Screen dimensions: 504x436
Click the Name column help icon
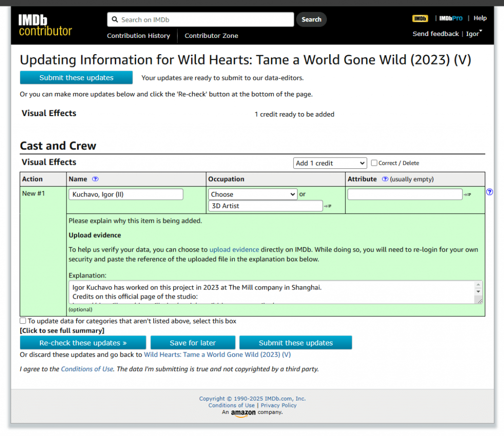pos(95,179)
